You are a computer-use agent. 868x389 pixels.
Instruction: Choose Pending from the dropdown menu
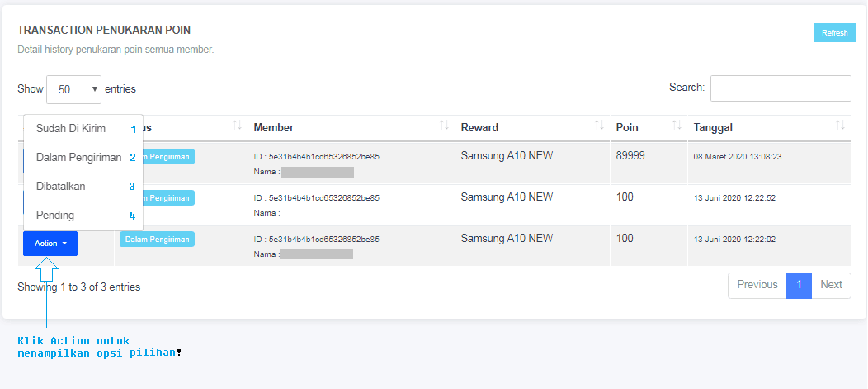55,216
